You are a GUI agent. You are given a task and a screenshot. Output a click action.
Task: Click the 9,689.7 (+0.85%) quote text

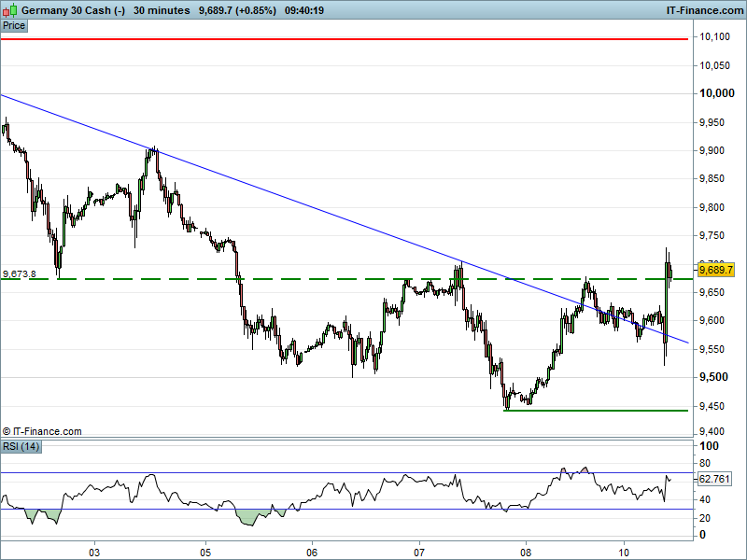tap(237, 10)
